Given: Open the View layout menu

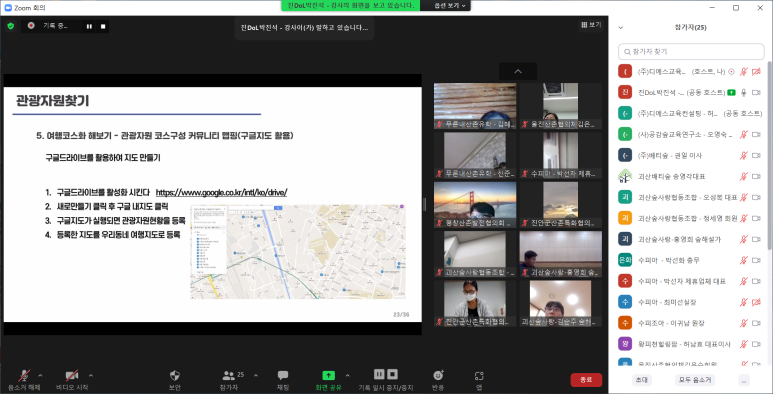Looking at the screenshot, I should point(592,25).
